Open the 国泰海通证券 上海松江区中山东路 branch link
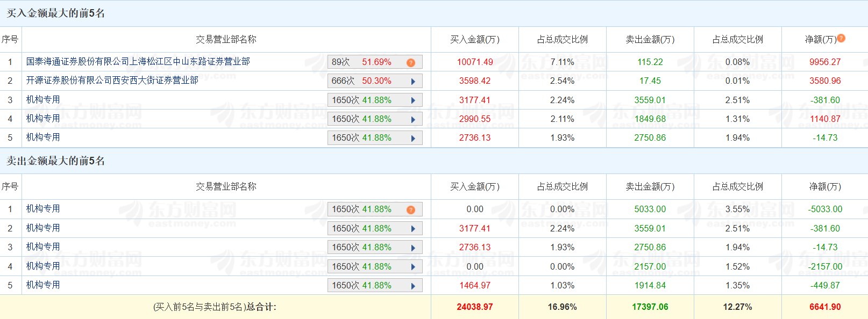The height and width of the screenshot is (319, 868). (138, 62)
